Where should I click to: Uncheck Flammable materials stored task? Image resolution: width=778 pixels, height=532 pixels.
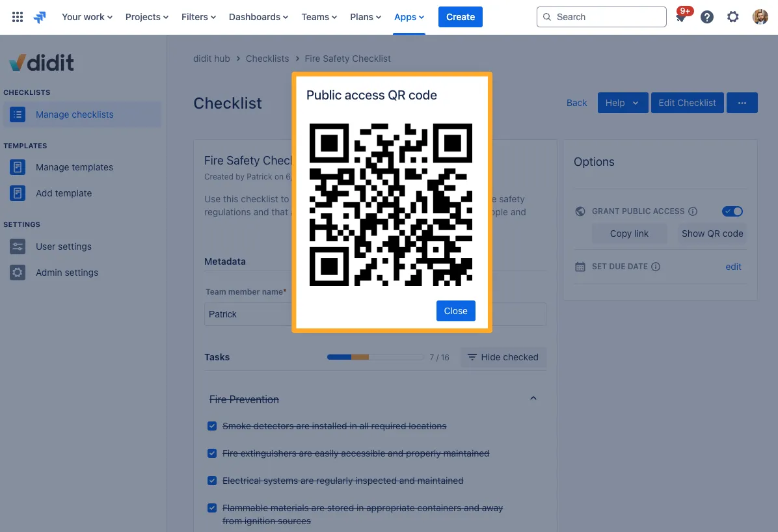click(x=212, y=508)
